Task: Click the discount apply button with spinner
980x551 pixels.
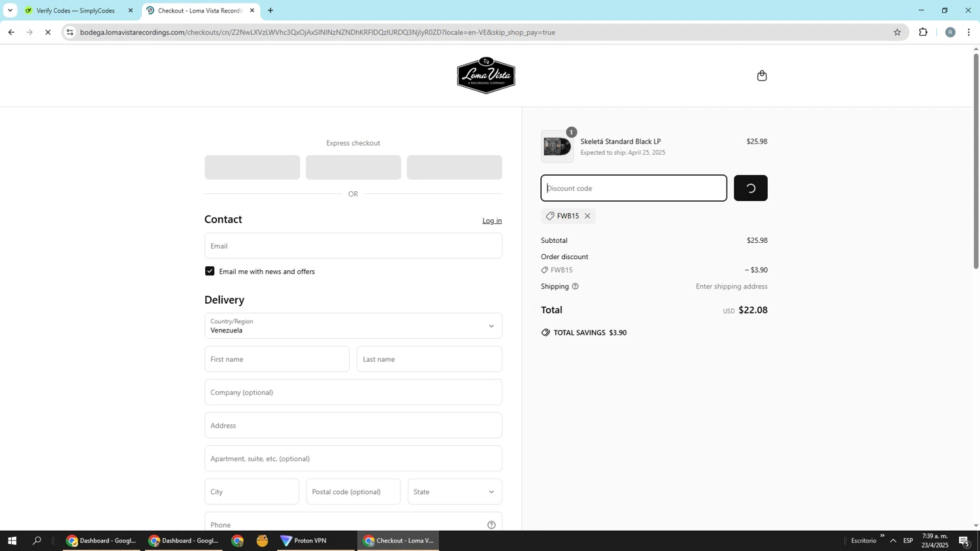Action: [x=751, y=188]
